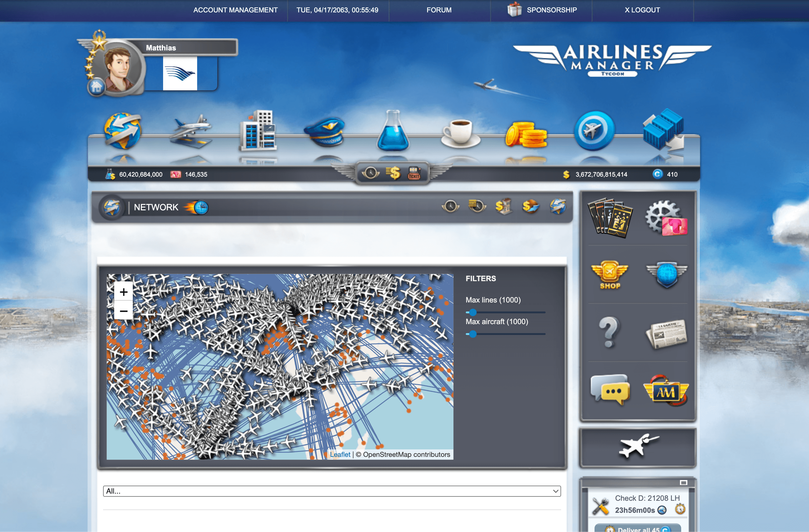Screen dimensions: 809x532
Task: Click the Deliver all 45 button
Action: pos(638,528)
